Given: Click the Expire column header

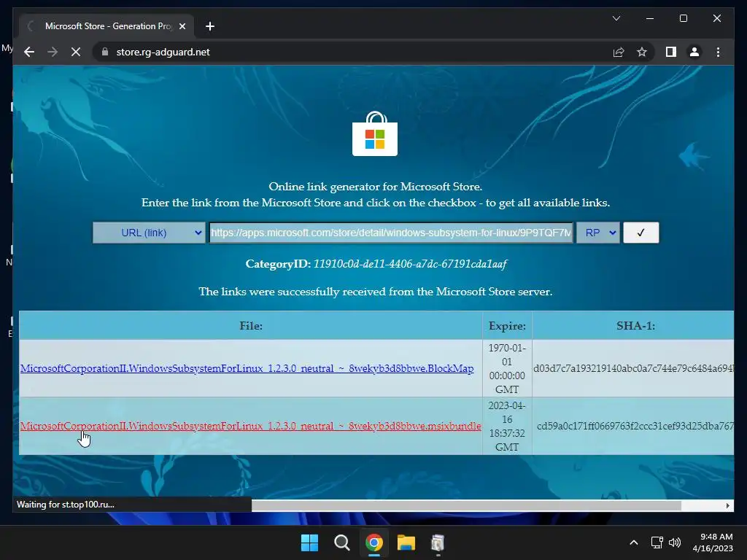Looking at the screenshot, I should tap(507, 326).
